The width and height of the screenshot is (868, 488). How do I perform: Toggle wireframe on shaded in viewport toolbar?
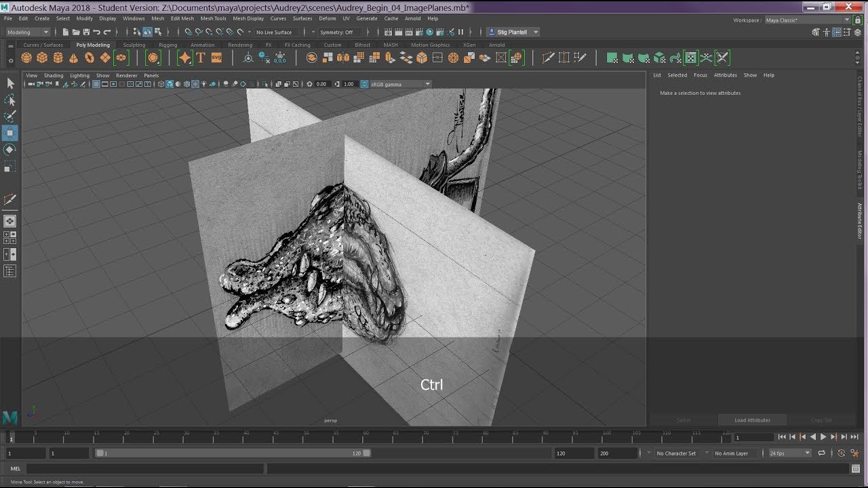pyautogui.click(x=186, y=84)
